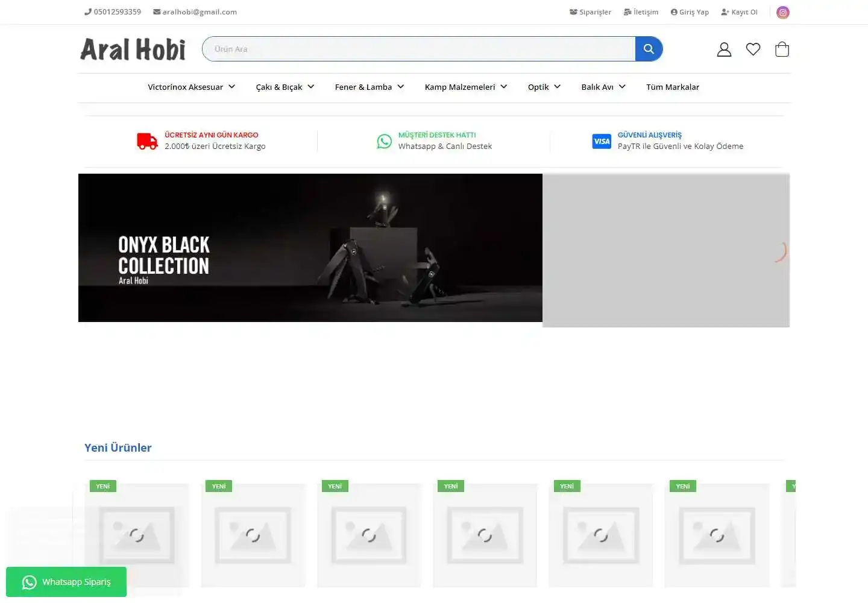Screen dimensions: 868x603
Task: Expand the Balık Avı menu
Action: 603,87
